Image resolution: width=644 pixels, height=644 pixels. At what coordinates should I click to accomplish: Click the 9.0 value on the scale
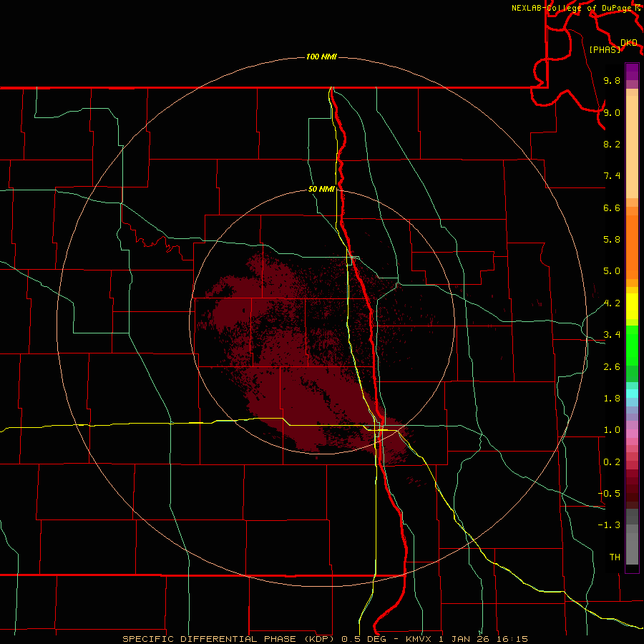coord(612,112)
